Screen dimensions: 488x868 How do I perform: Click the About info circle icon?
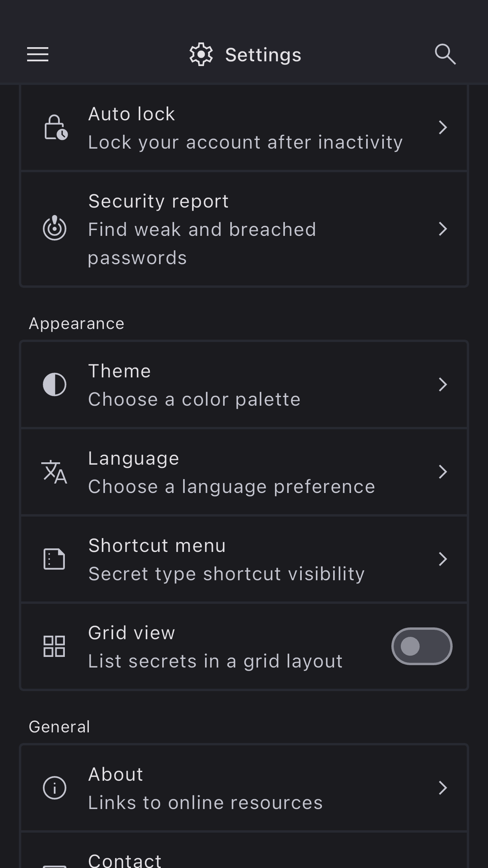[55, 788]
